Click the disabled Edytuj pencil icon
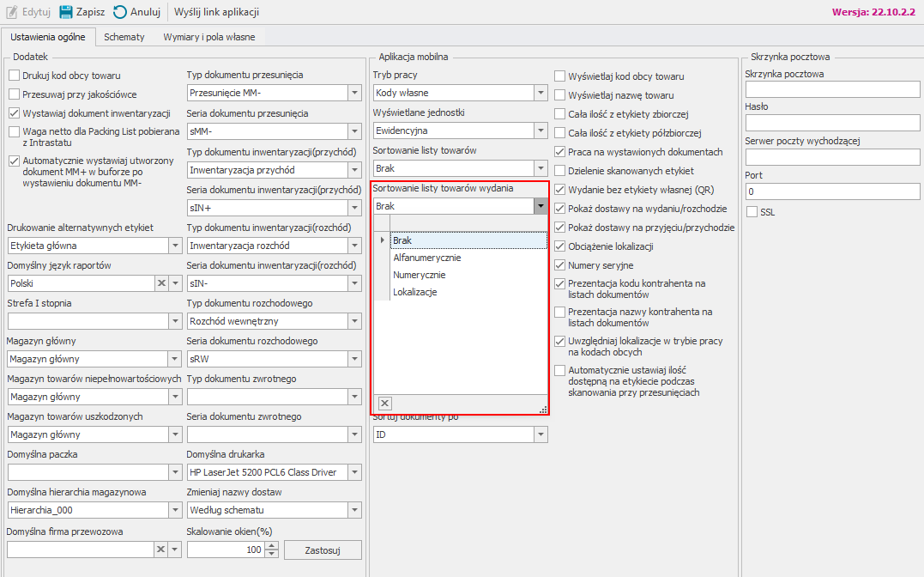The height and width of the screenshot is (577, 924). point(10,12)
